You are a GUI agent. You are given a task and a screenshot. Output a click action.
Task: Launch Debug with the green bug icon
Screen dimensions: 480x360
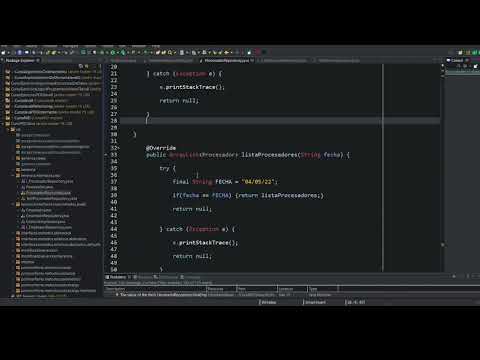point(102,52)
